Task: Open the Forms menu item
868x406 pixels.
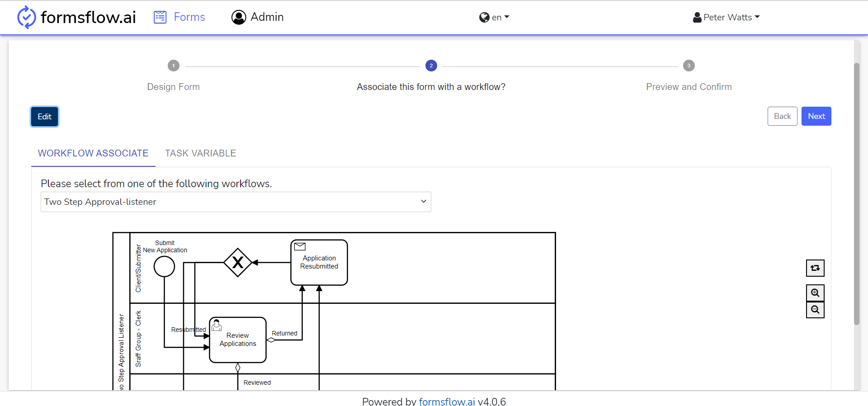Action: click(179, 17)
